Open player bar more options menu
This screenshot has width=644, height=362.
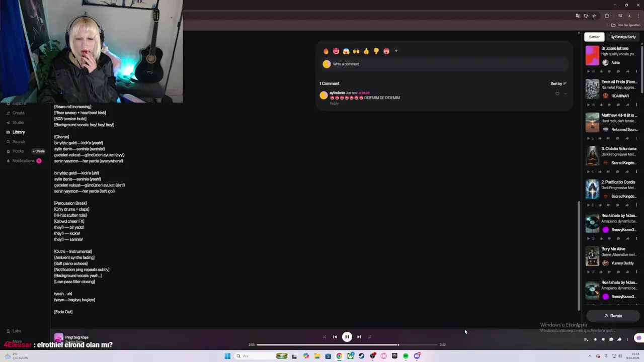(x=627, y=339)
